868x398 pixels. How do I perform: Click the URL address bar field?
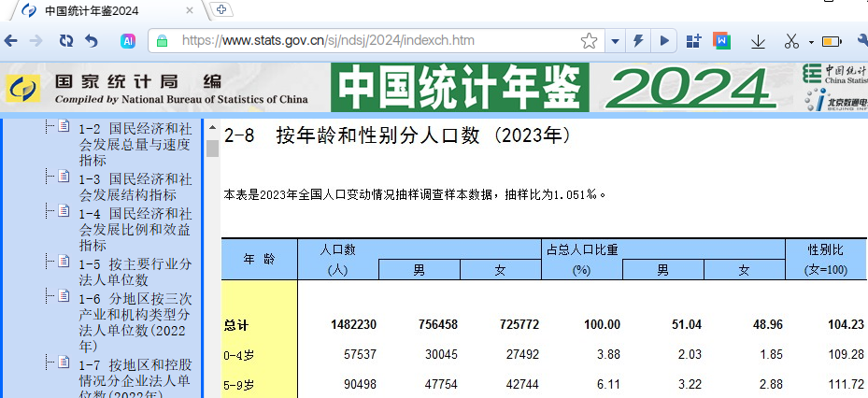tap(374, 41)
